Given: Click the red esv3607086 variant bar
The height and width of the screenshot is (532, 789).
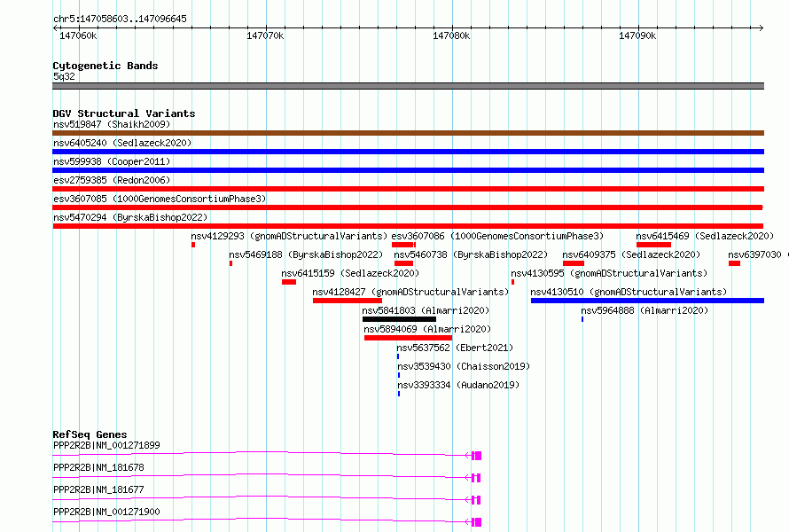Looking at the screenshot, I should click(x=403, y=245).
